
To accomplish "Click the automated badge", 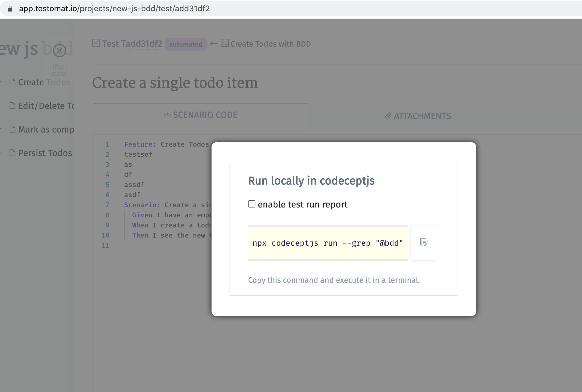I will [185, 44].
